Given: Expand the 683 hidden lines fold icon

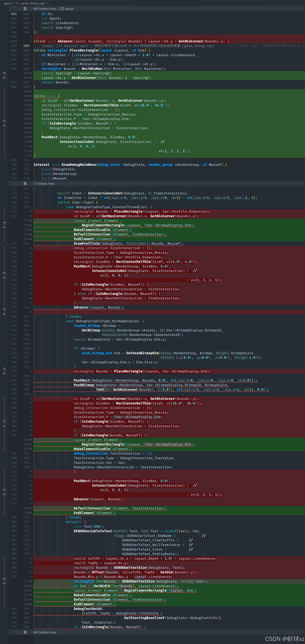Looking at the screenshot, I should 25,9.
